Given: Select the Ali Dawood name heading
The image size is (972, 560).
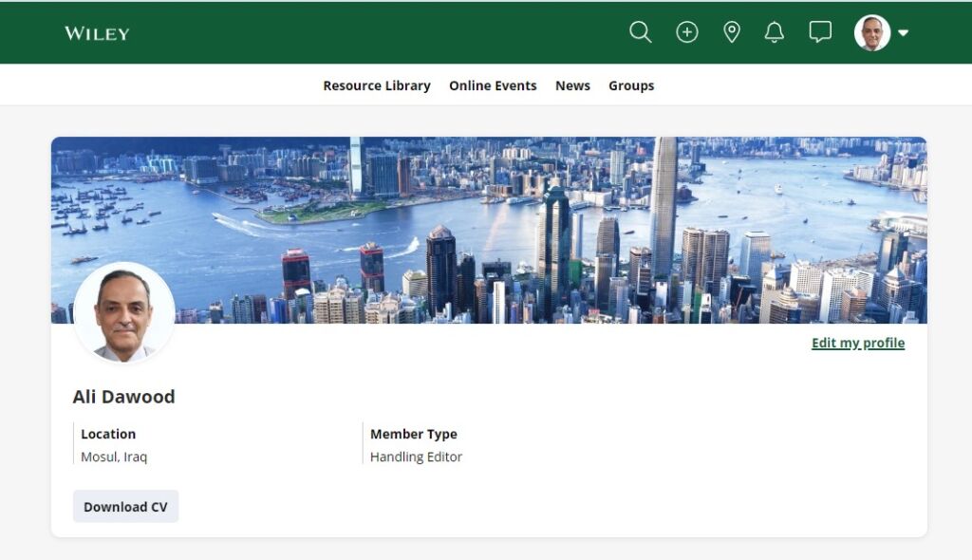Looking at the screenshot, I should tap(123, 397).
